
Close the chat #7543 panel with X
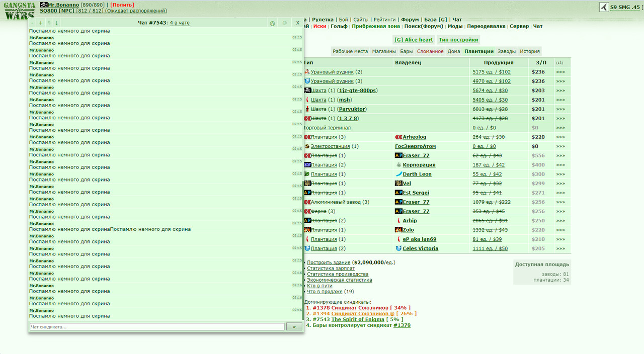[x=298, y=23]
